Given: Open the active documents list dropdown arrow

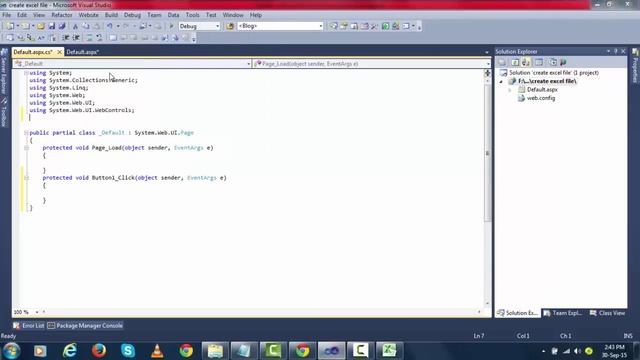Looking at the screenshot, I should [x=487, y=52].
